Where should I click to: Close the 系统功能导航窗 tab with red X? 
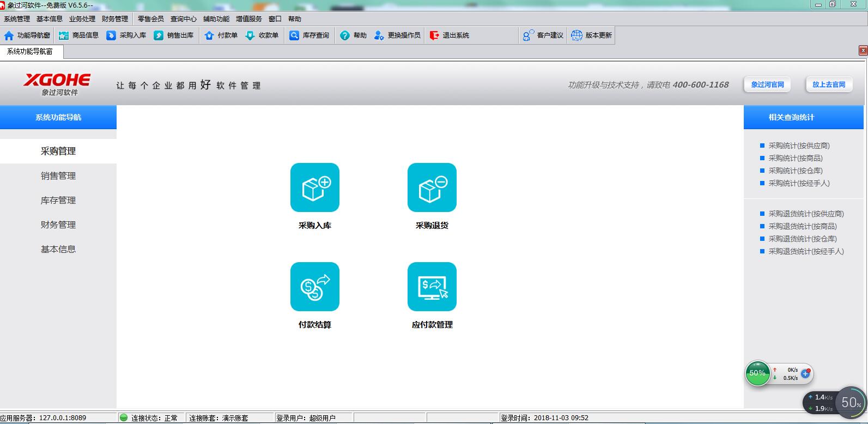863,51
